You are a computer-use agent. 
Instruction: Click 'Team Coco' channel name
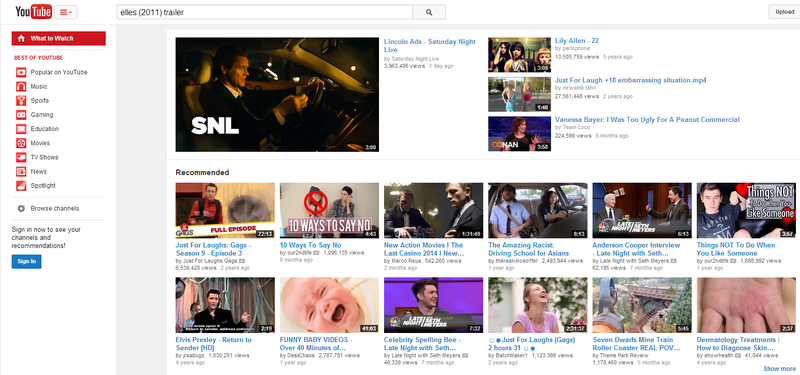tap(576, 127)
